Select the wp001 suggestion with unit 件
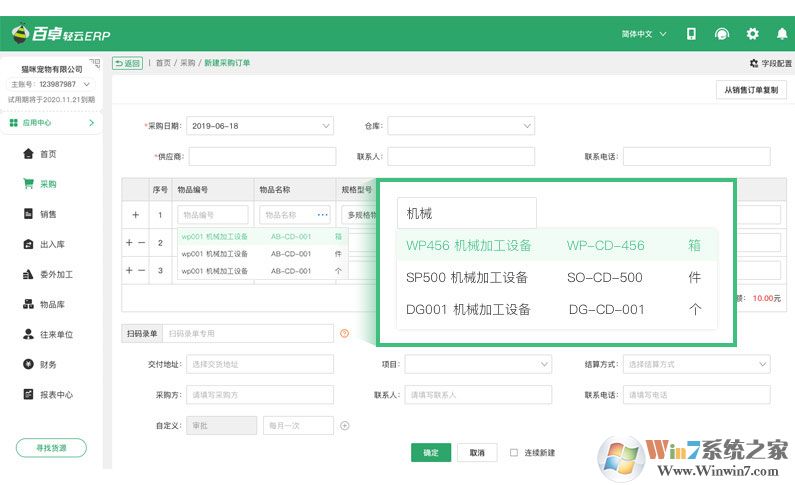Viewport: 795px width, 485px height. [x=263, y=254]
